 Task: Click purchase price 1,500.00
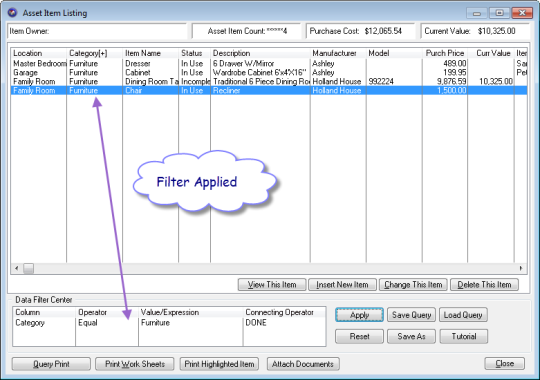[451, 91]
